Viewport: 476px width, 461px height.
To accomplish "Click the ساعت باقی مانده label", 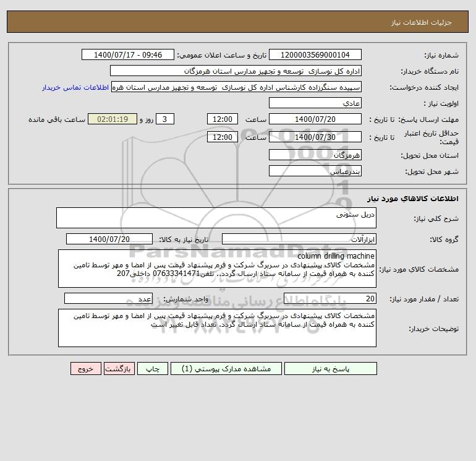I will pyautogui.click(x=57, y=119).
